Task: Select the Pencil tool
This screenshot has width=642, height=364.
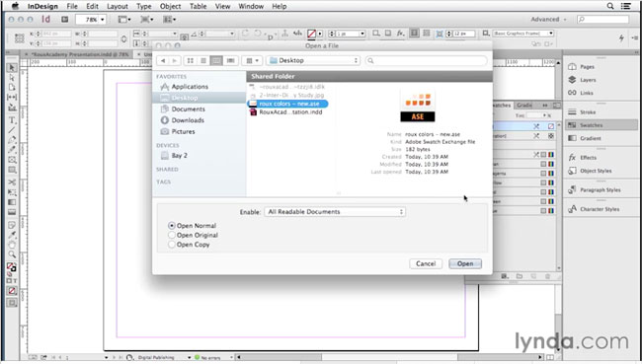Action: pyautogui.click(x=12, y=150)
